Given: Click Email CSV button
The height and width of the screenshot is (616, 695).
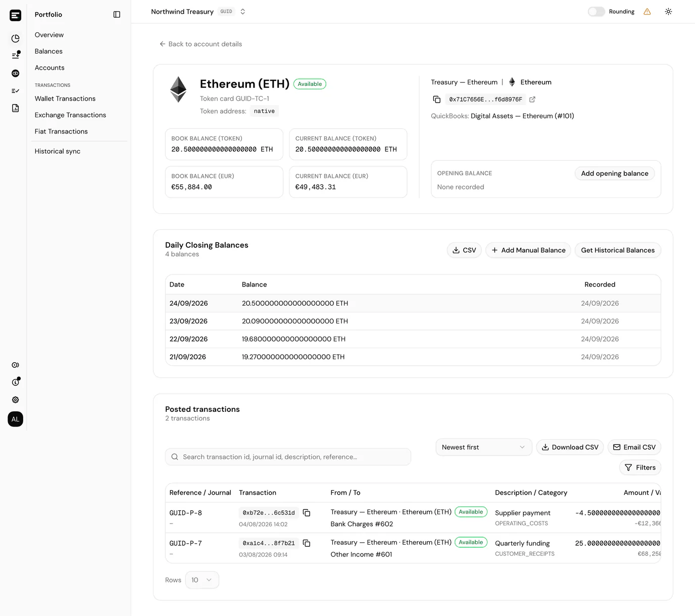Looking at the screenshot, I should pos(634,447).
